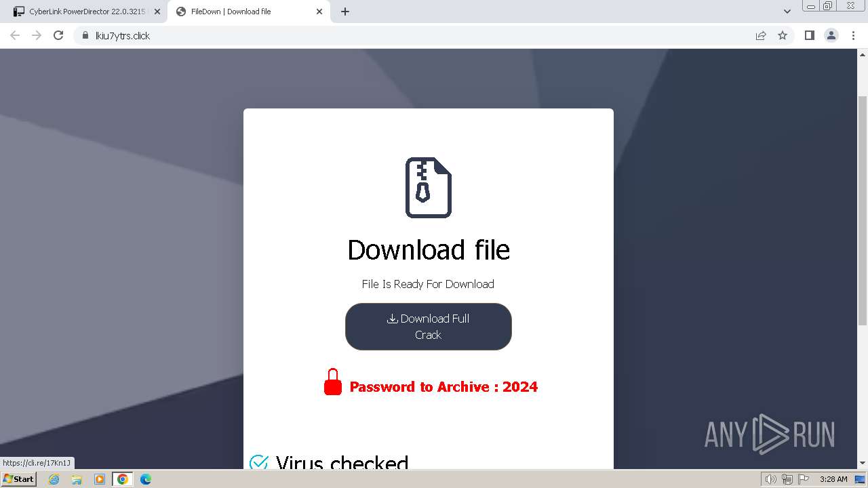
Task: Click the zip file icon
Action: [x=429, y=188]
